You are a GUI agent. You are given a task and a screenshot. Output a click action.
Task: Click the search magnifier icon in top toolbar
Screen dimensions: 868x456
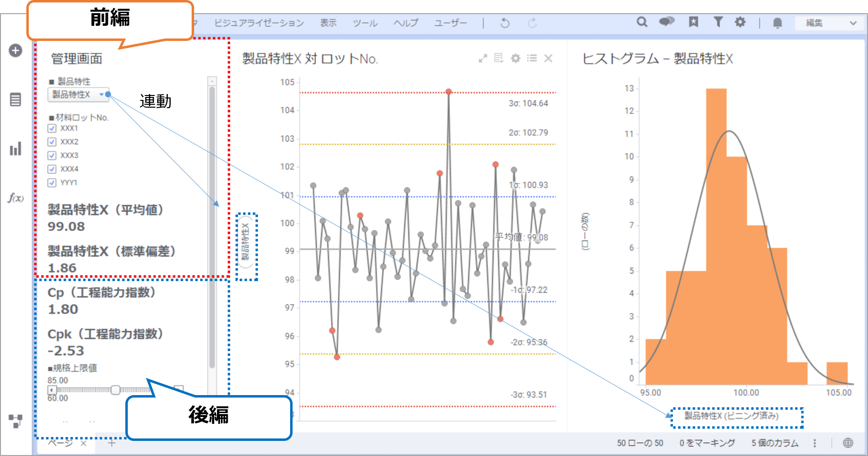click(x=642, y=22)
